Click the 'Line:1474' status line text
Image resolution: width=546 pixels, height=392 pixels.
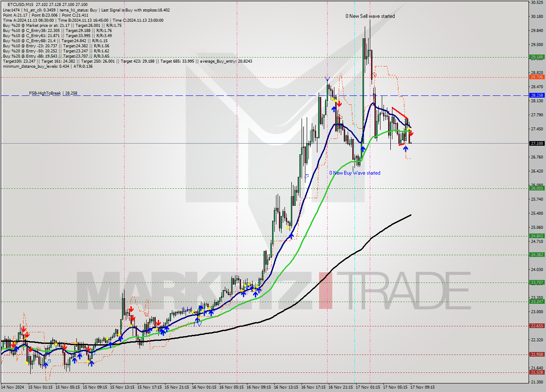click(x=86, y=10)
